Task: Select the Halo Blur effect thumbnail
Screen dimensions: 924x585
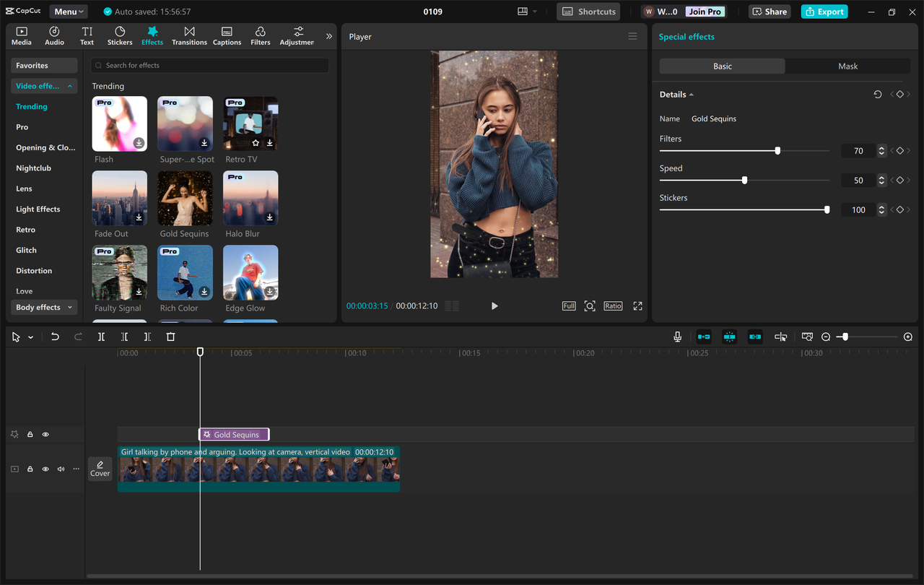Action: coord(250,197)
